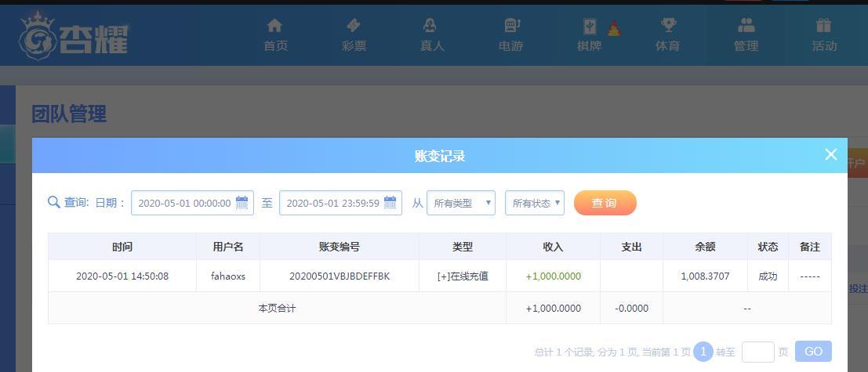
Task: Click the 备注 column header
Action: (x=810, y=247)
